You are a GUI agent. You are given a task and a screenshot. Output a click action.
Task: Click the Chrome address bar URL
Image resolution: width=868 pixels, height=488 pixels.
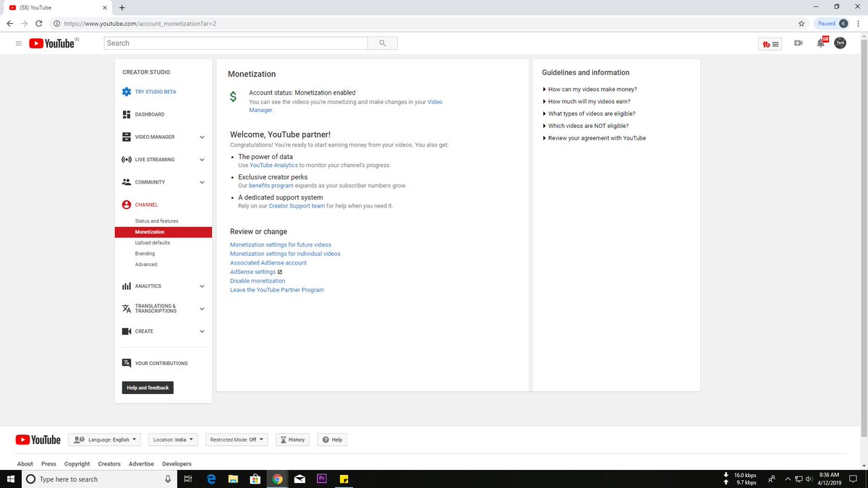(x=140, y=23)
